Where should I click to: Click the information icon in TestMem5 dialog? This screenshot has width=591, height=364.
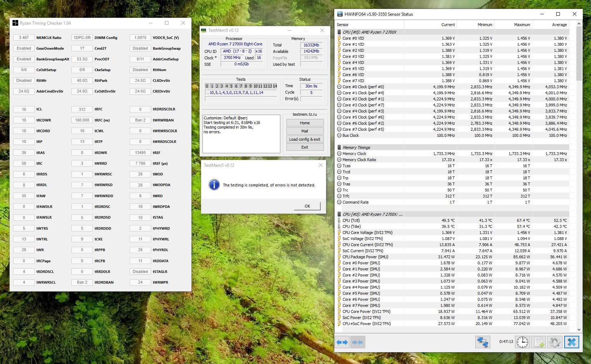click(214, 185)
